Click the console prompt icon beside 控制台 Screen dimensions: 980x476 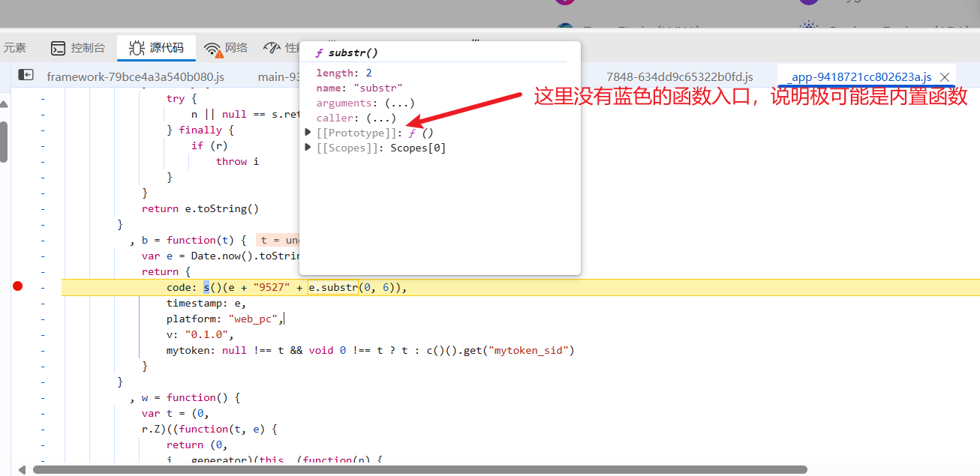pos(58,49)
